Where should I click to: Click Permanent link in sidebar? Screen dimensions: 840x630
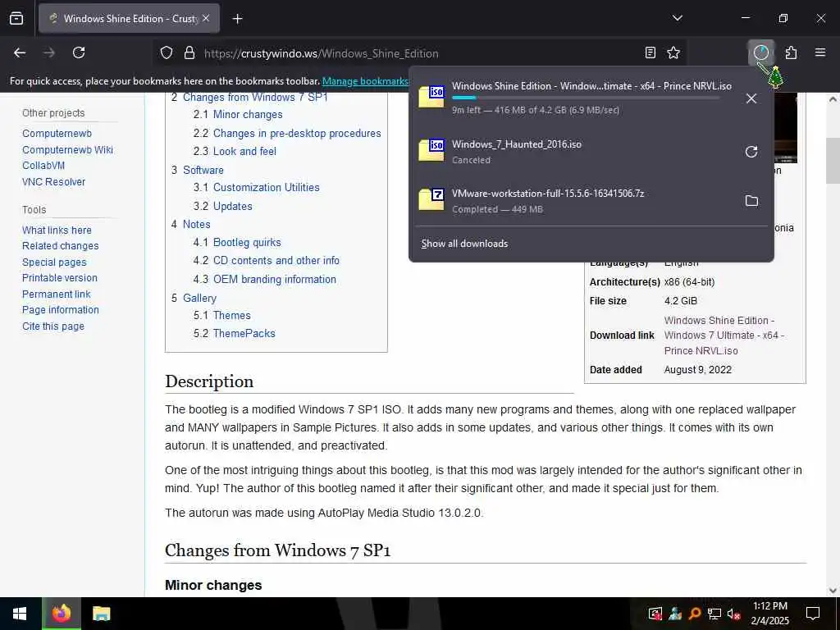coord(57,294)
